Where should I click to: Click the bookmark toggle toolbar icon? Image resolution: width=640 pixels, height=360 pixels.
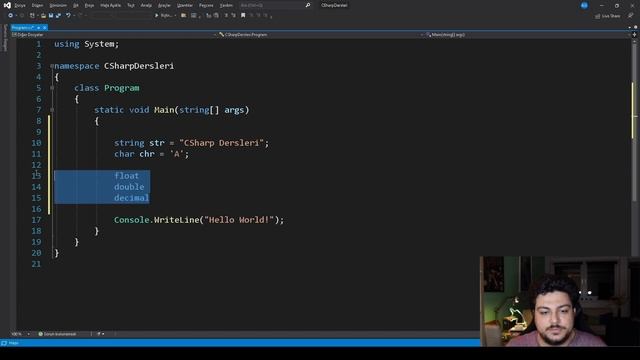point(243,16)
